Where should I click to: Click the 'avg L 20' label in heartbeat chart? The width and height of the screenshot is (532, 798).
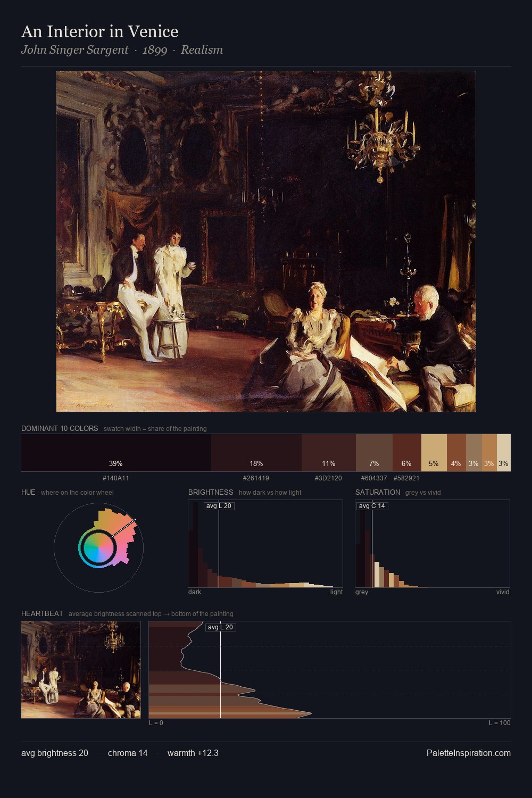coord(220,627)
